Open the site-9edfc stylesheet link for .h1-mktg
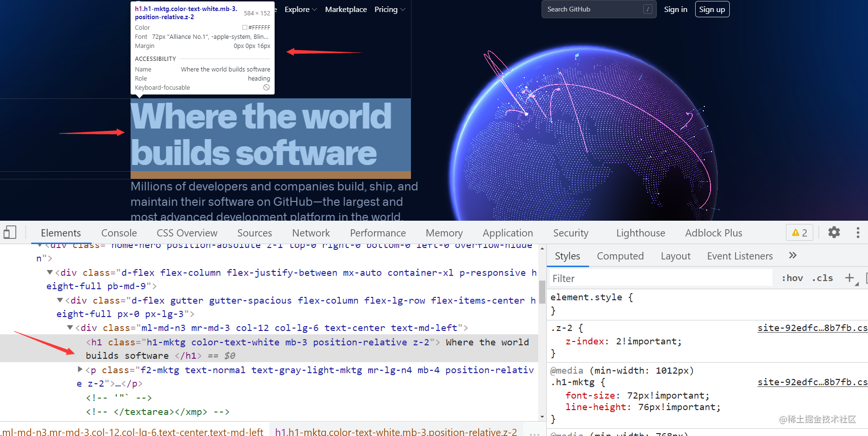Screen dimensions: 868x436 point(811,382)
